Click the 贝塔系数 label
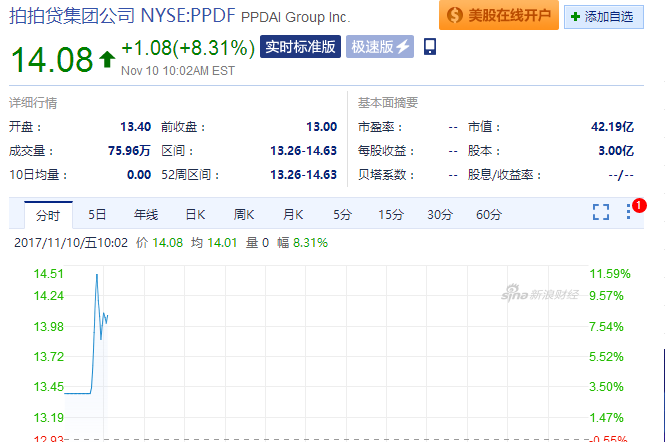665x442 pixels. pyautogui.click(x=386, y=175)
